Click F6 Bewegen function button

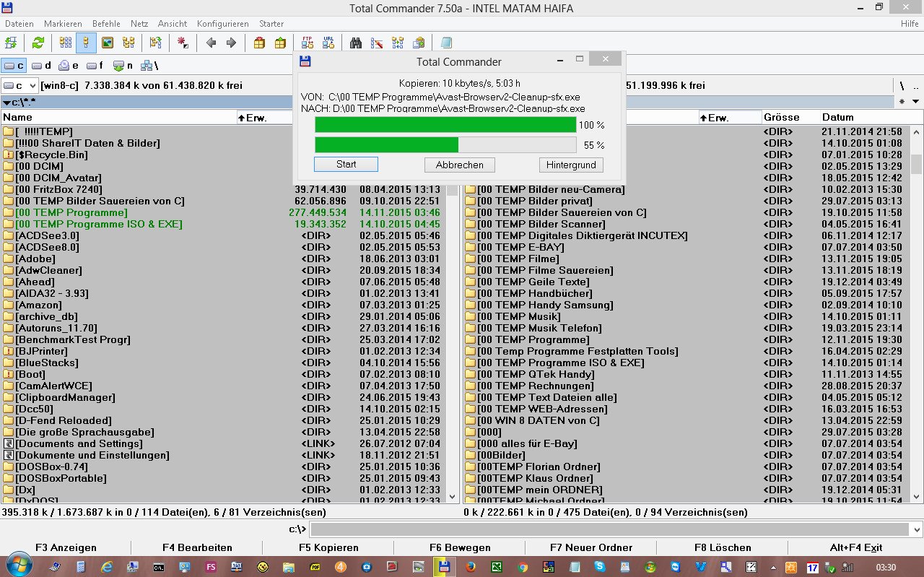[460, 547]
